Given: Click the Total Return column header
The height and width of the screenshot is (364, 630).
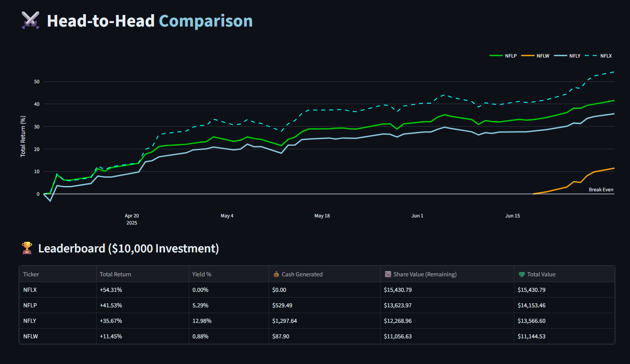Looking at the screenshot, I should click(x=143, y=274).
